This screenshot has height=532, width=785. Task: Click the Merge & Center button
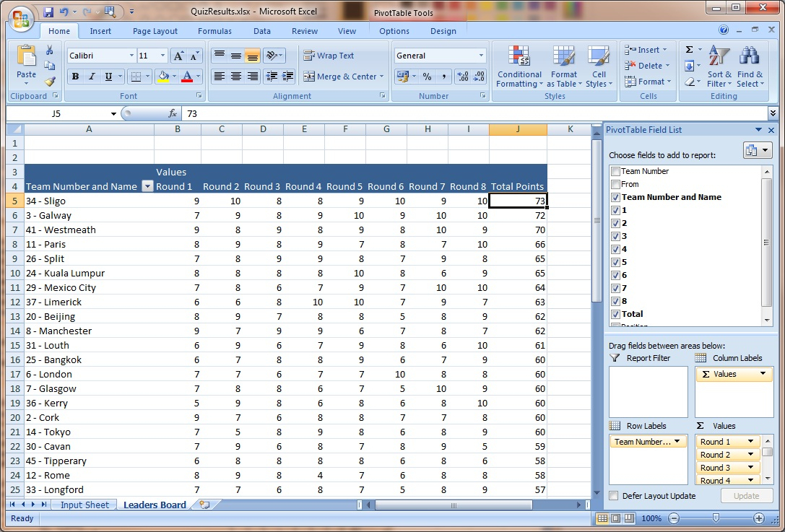point(340,77)
